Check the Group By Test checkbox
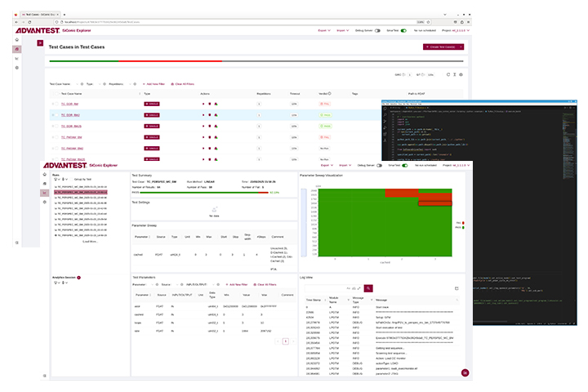 (x=72, y=180)
